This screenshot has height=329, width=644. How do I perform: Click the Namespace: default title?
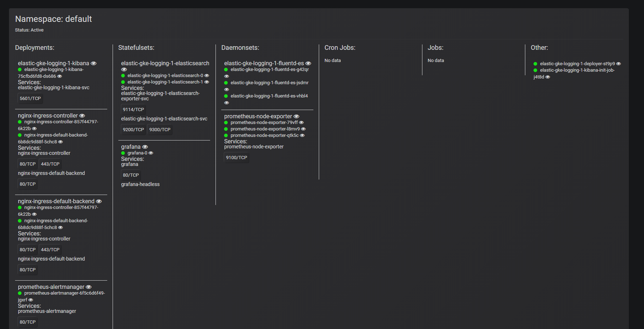pos(53,19)
